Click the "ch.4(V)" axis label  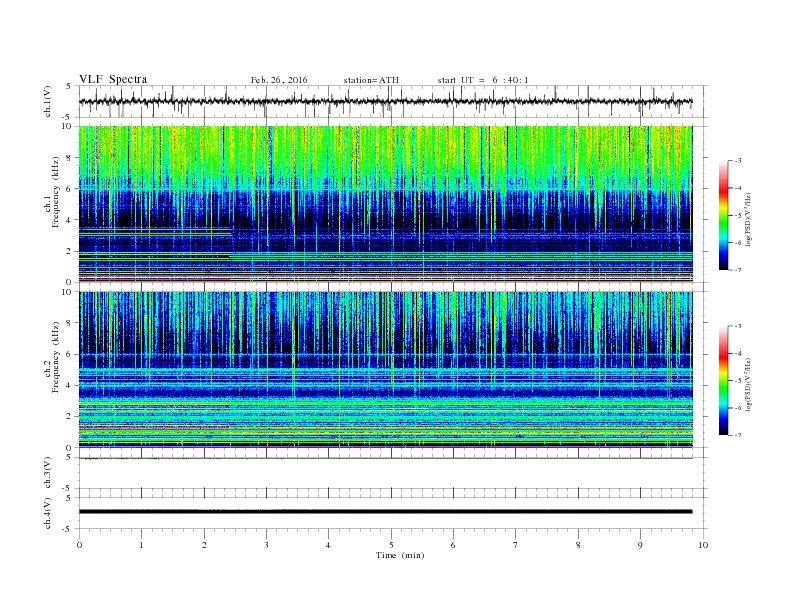(x=48, y=513)
